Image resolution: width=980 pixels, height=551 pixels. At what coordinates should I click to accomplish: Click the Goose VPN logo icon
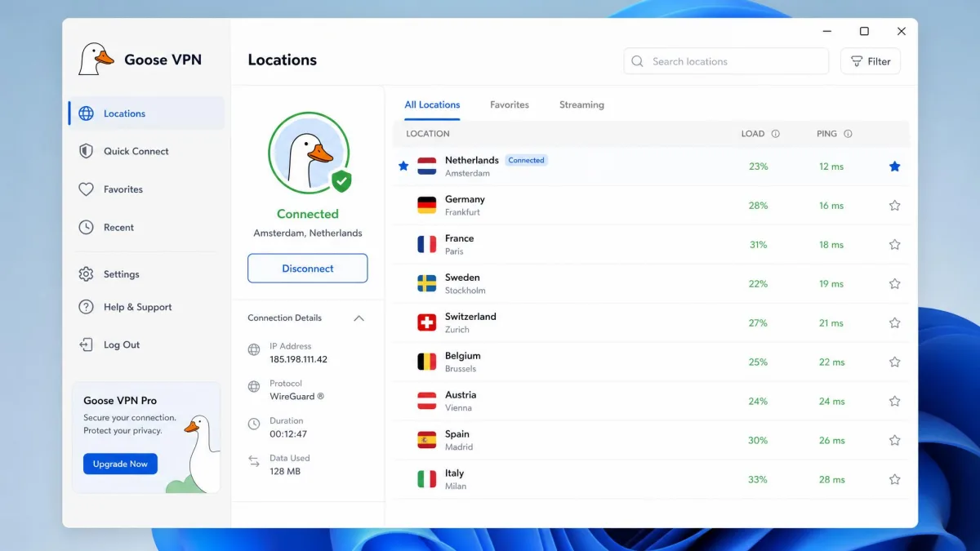click(x=96, y=60)
